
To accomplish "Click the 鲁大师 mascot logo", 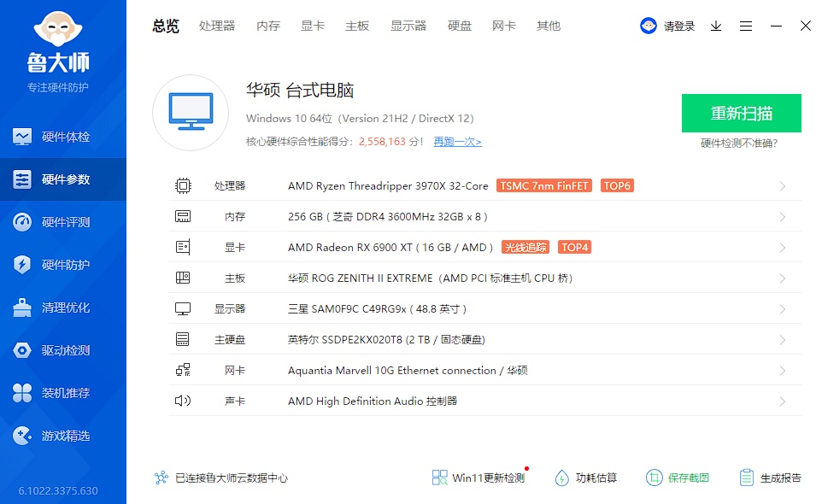I will 58,28.
